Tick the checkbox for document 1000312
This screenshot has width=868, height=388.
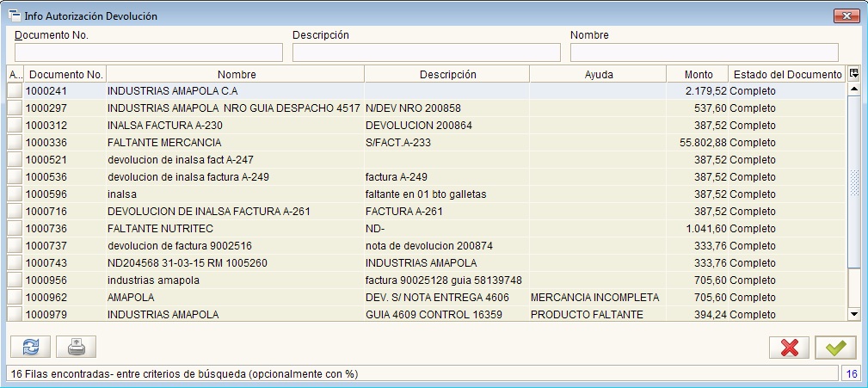coord(15,125)
